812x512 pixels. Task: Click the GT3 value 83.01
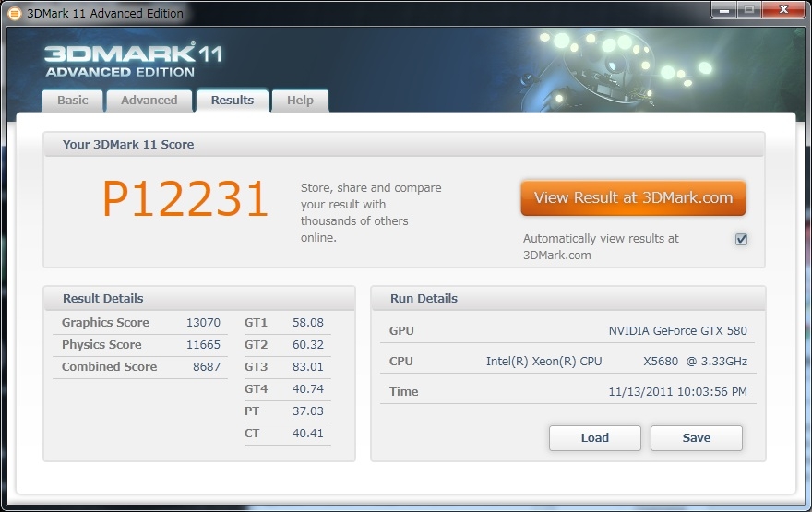coord(307,367)
